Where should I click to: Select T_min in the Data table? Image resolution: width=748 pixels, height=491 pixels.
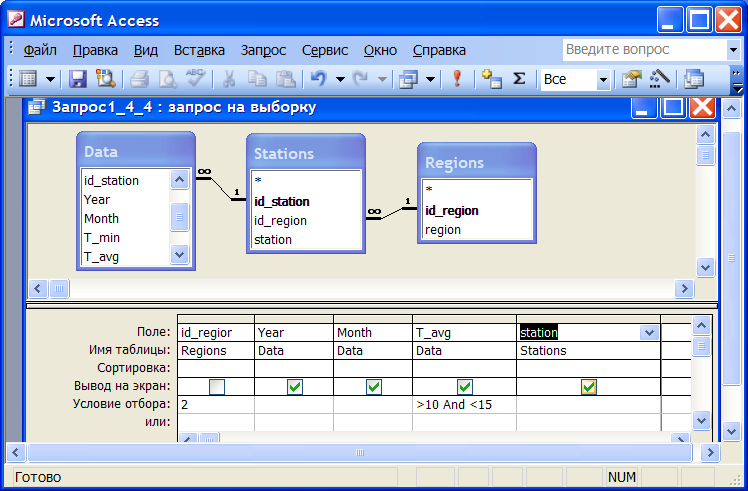pyautogui.click(x=102, y=238)
